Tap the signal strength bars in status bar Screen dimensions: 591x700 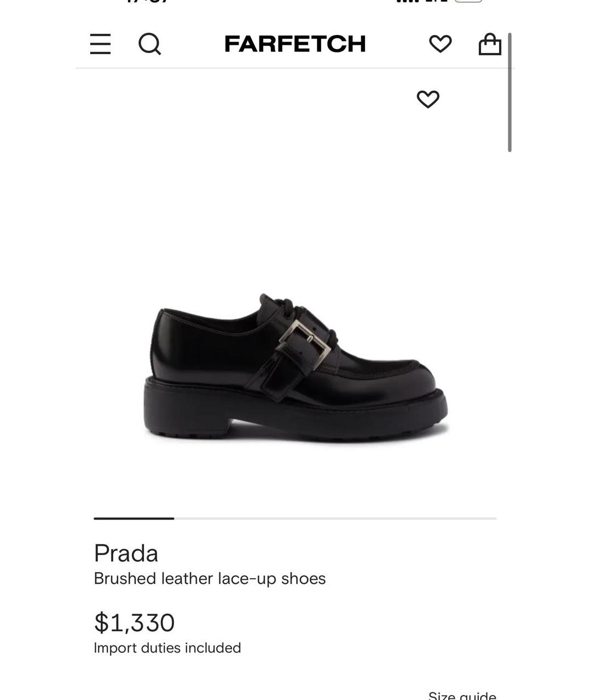tap(408, 1)
